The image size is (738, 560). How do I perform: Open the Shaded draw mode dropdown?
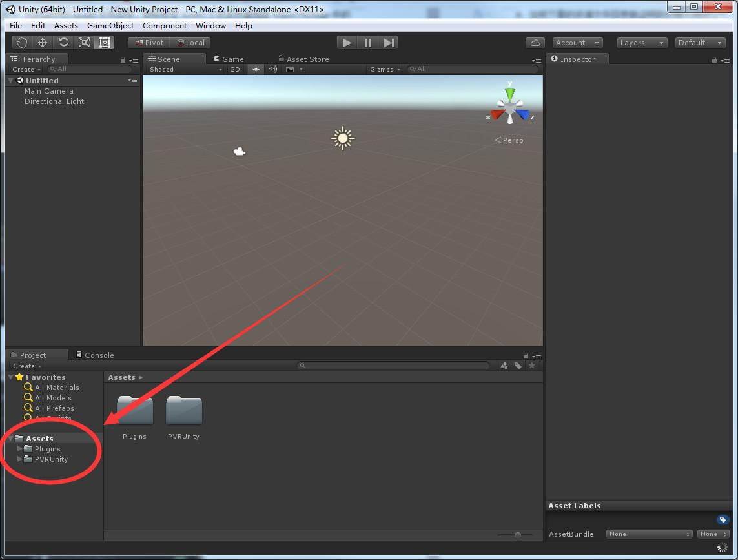click(185, 69)
